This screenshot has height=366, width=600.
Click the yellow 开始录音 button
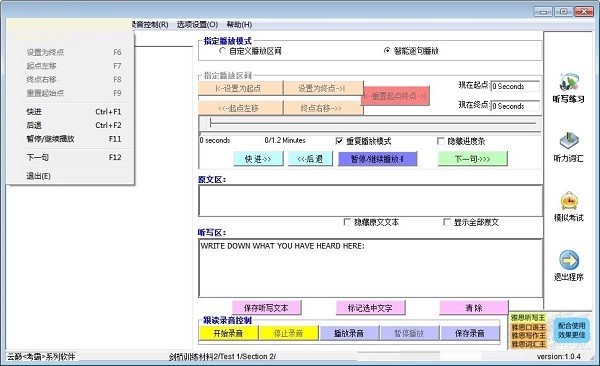coord(228,333)
